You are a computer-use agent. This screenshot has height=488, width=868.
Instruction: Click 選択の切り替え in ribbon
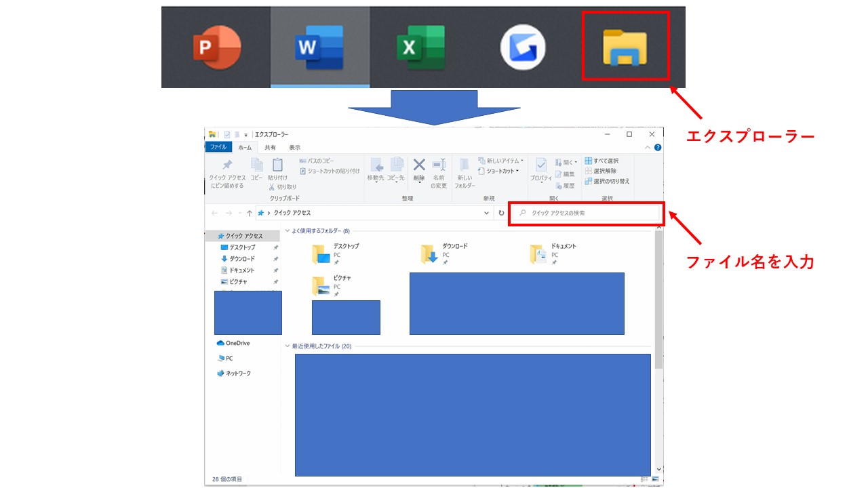pyautogui.click(x=607, y=182)
